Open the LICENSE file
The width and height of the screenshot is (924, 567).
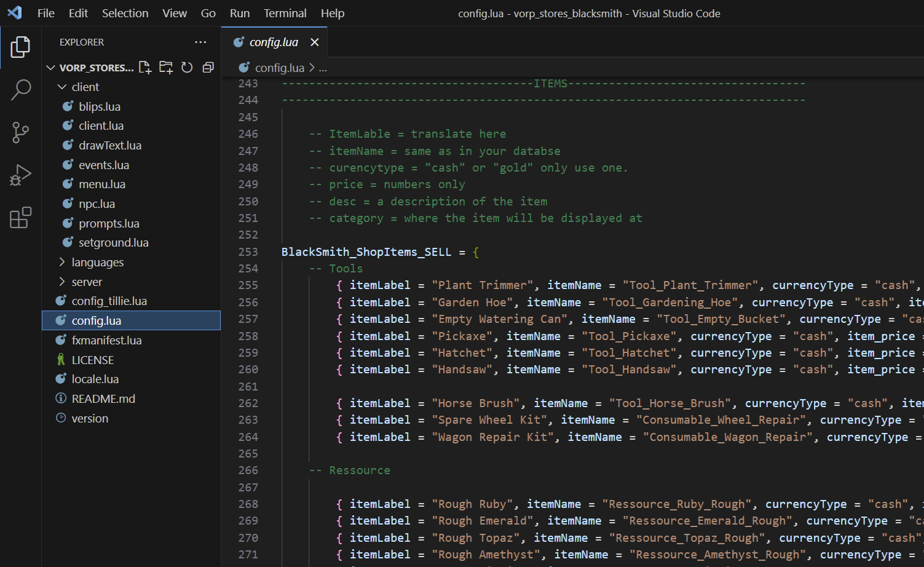(x=93, y=360)
